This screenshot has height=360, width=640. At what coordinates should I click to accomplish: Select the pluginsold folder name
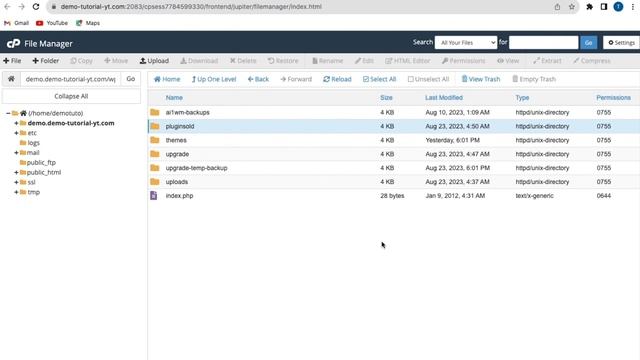180,127
